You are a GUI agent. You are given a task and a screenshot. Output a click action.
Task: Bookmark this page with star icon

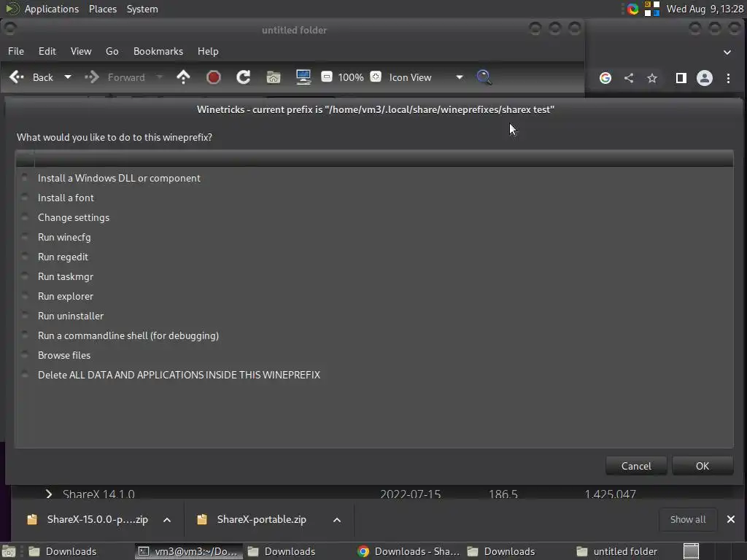point(652,78)
